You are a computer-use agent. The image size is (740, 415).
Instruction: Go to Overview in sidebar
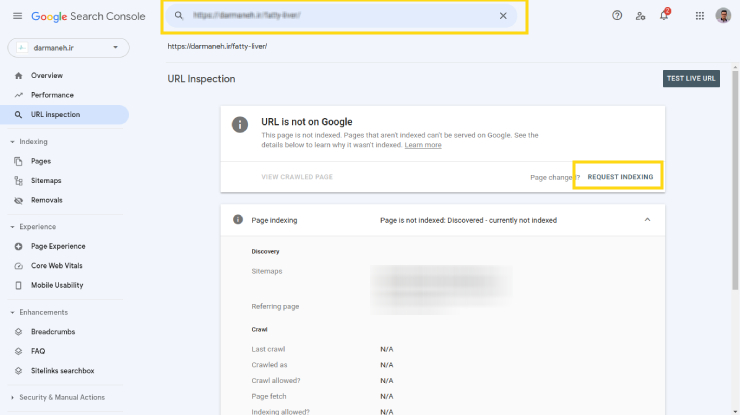47,76
